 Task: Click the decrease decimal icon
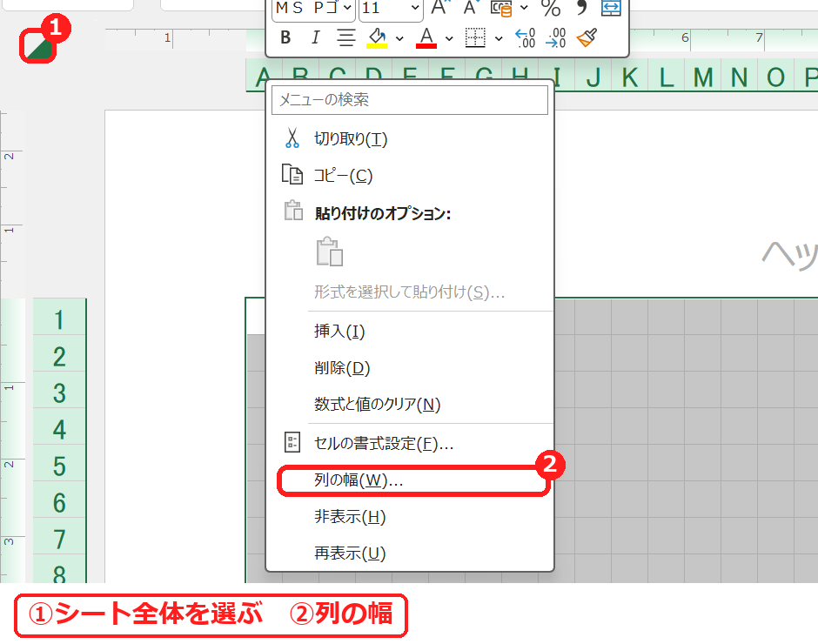pyautogui.click(x=555, y=37)
